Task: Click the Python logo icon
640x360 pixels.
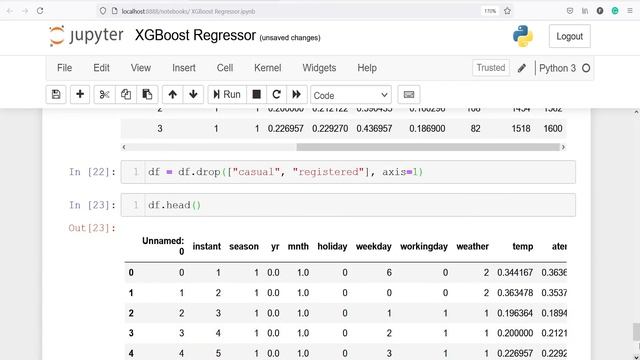Action: coord(523,36)
